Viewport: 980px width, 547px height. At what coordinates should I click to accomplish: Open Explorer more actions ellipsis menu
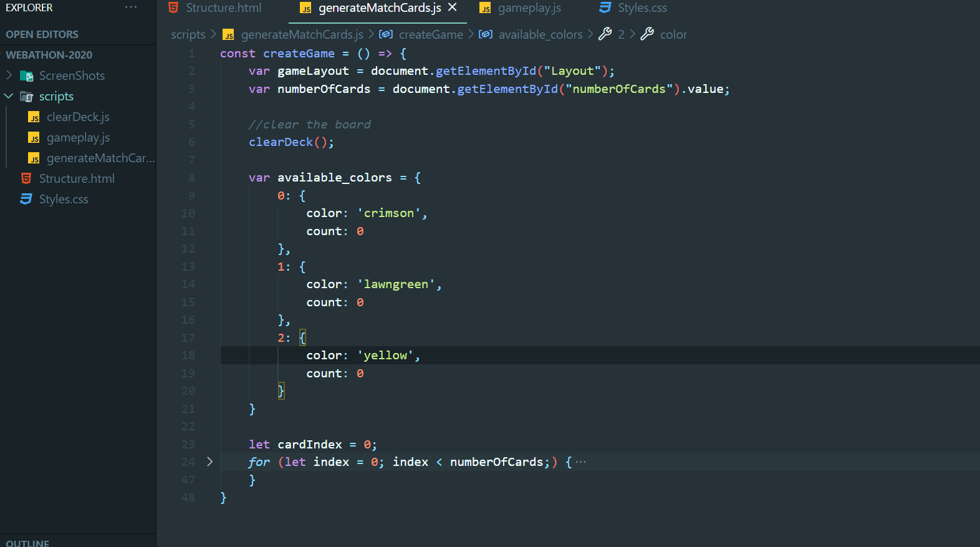(131, 7)
